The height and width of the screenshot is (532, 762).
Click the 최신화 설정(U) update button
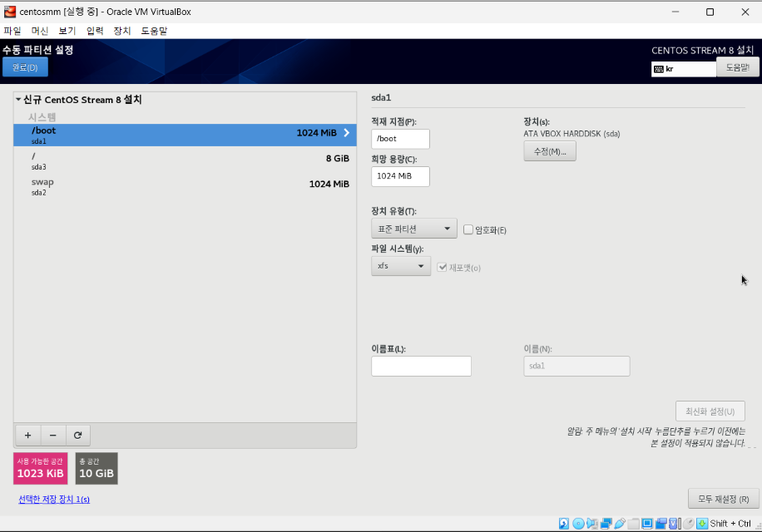coord(710,411)
